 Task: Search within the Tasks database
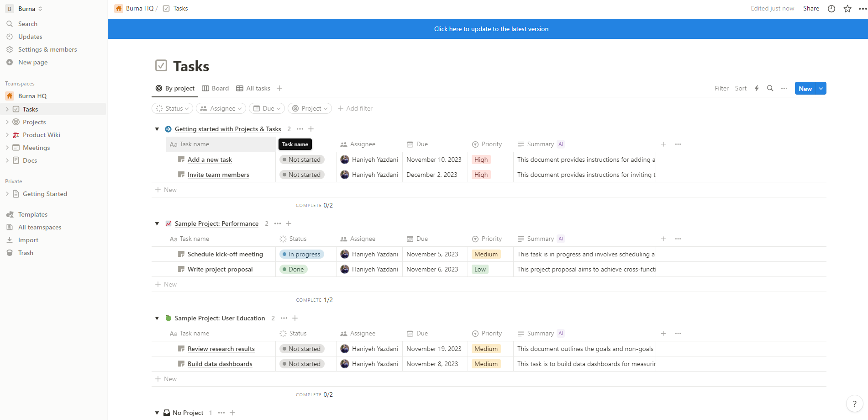770,88
